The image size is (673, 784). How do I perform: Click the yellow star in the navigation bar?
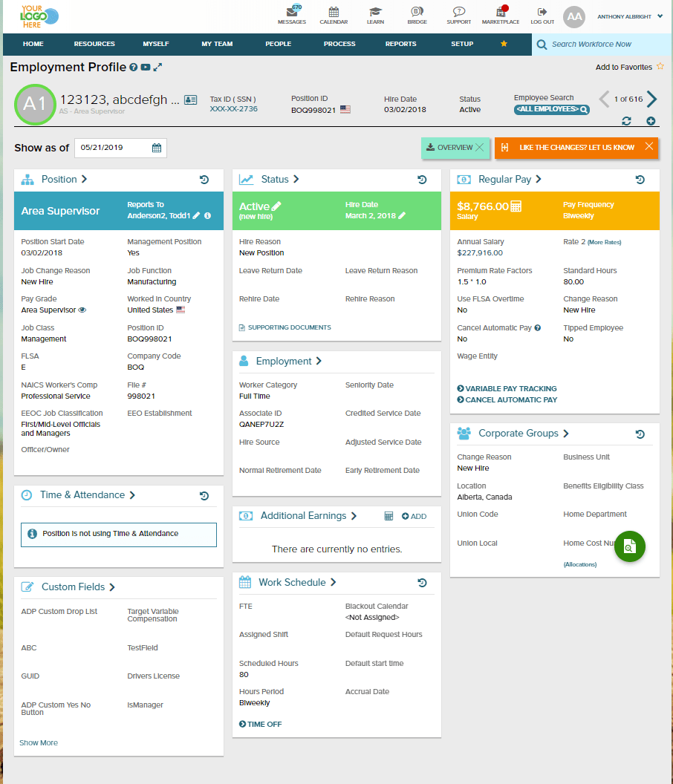(x=504, y=44)
